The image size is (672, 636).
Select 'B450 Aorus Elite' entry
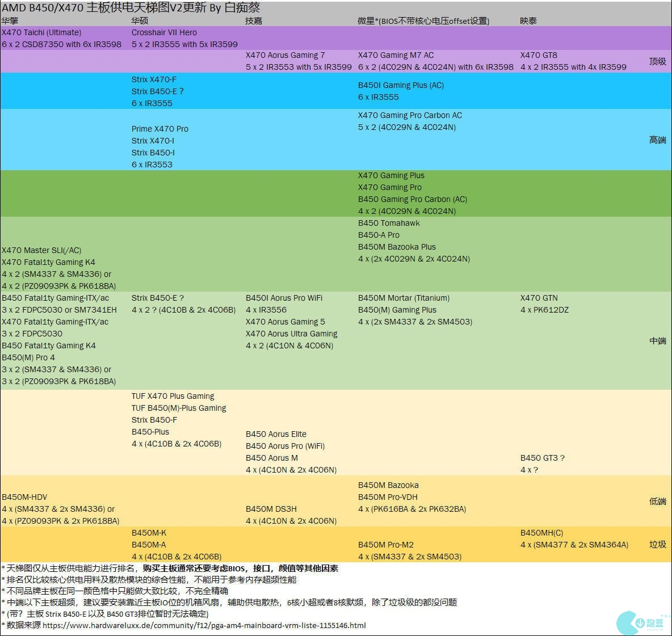click(276, 434)
